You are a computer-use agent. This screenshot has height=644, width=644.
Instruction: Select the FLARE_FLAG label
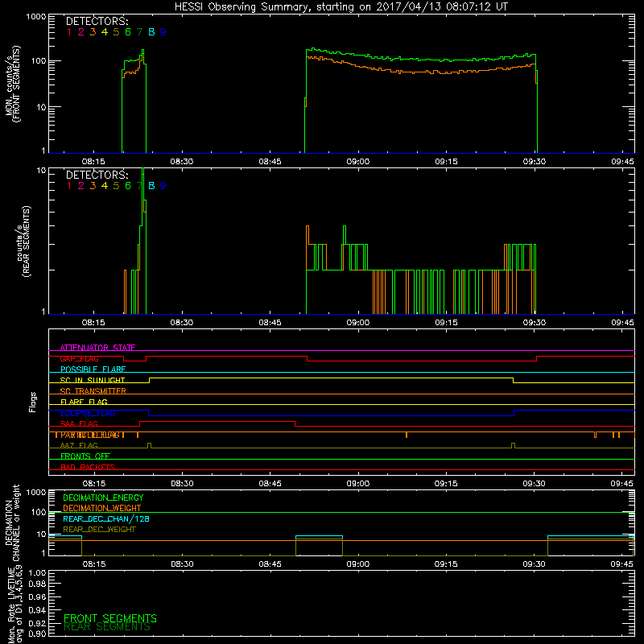pyautogui.click(x=84, y=402)
